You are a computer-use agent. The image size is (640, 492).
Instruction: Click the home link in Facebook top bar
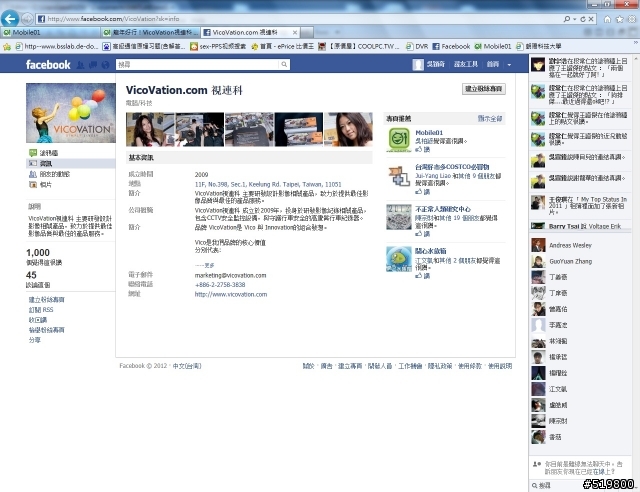(x=493, y=64)
